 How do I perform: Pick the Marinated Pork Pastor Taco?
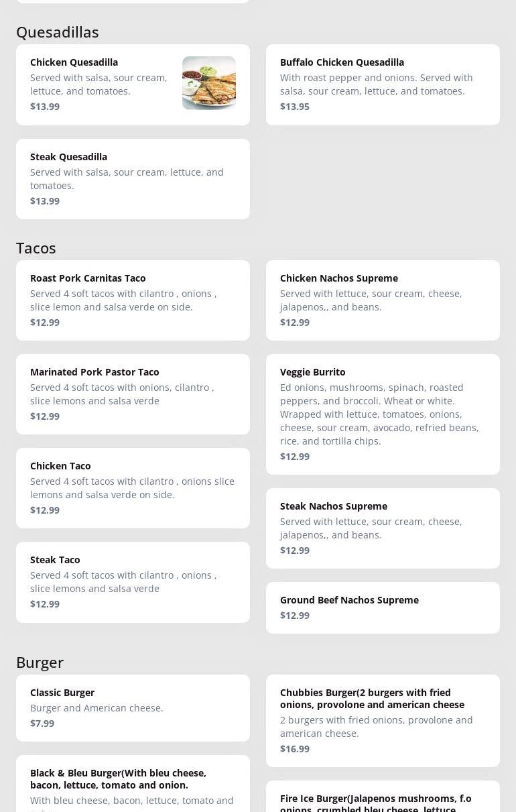tap(133, 394)
